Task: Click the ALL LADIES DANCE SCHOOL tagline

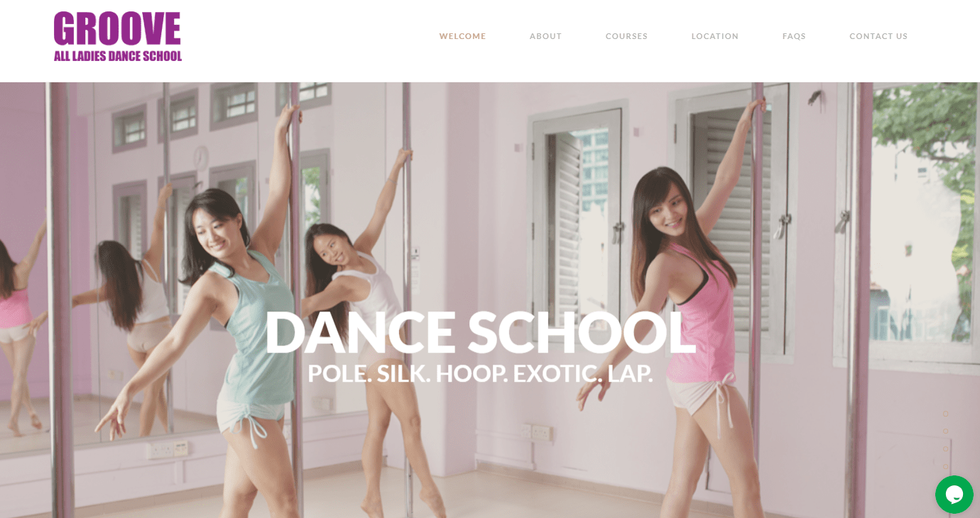Action: pyautogui.click(x=118, y=55)
